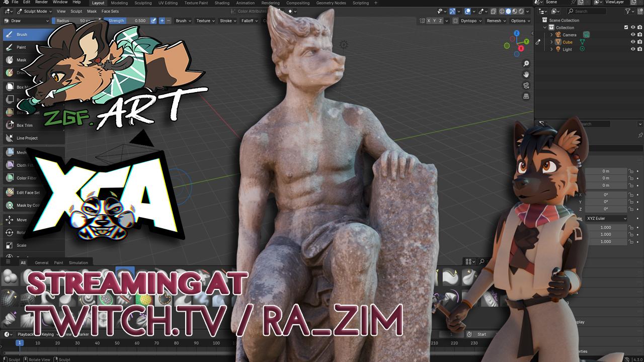The image size is (644, 362).
Task: Toggle Z axis symmetry button
Action: (441, 21)
